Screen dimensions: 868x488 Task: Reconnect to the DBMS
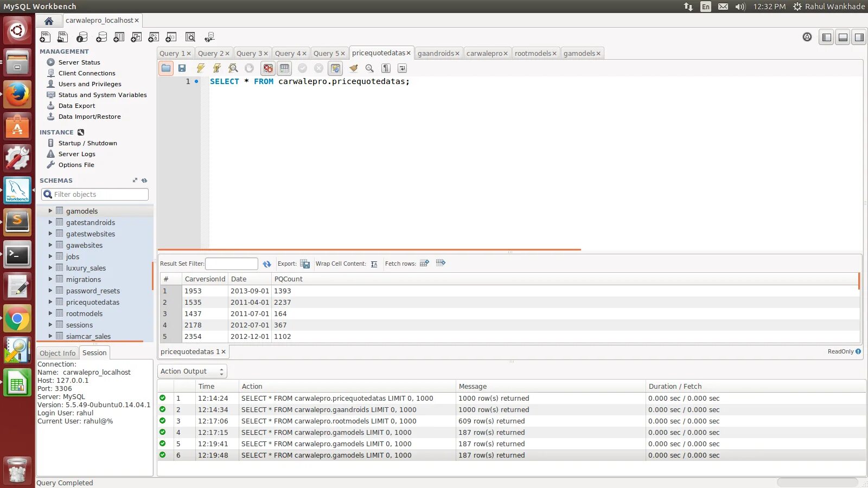pyautogui.click(x=209, y=37)
